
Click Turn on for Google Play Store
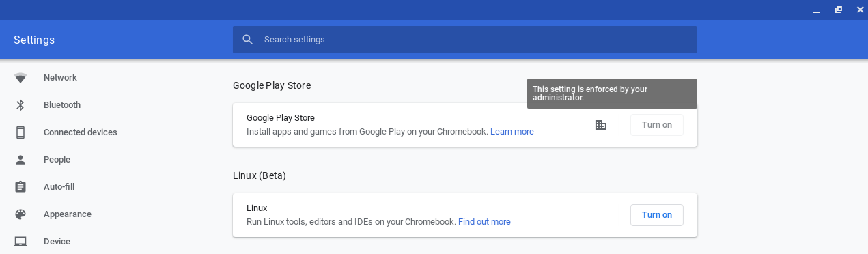tap(657, 125)
